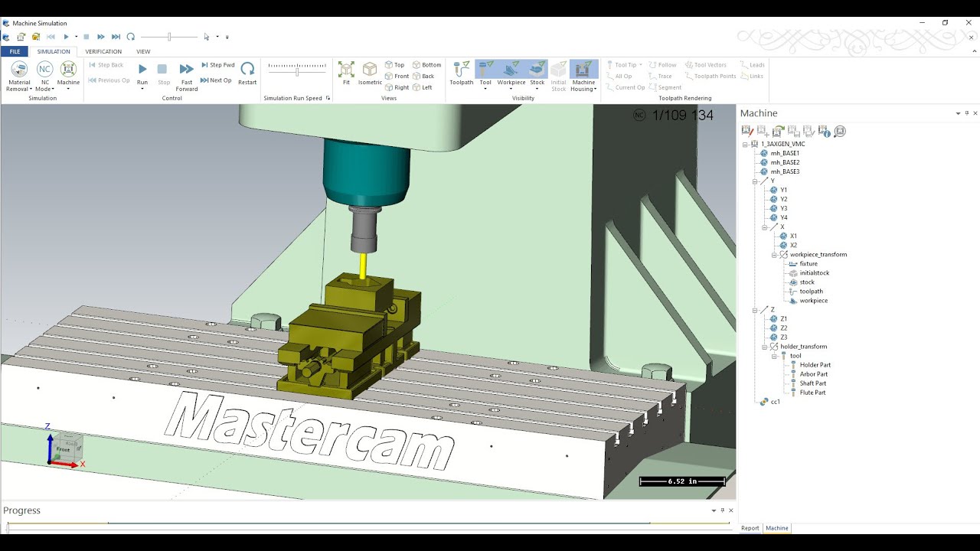Toggle Stock visibility
The height and width of the screenshot is (551, 980).
click(537, 70)
